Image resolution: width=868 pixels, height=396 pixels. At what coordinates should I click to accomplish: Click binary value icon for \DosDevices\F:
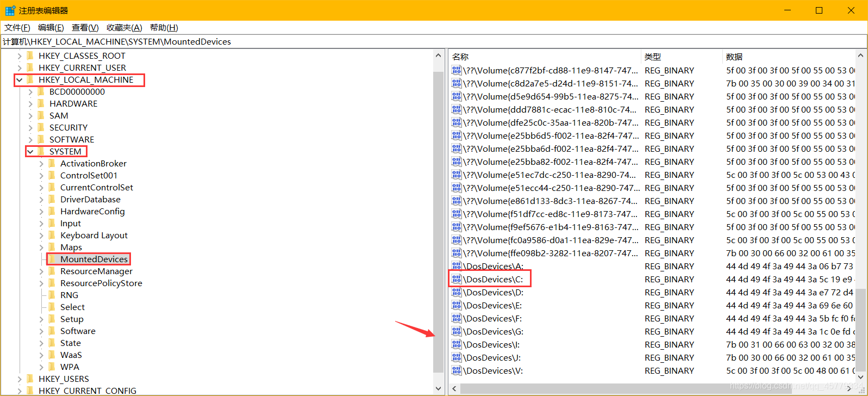click(457, 318)
